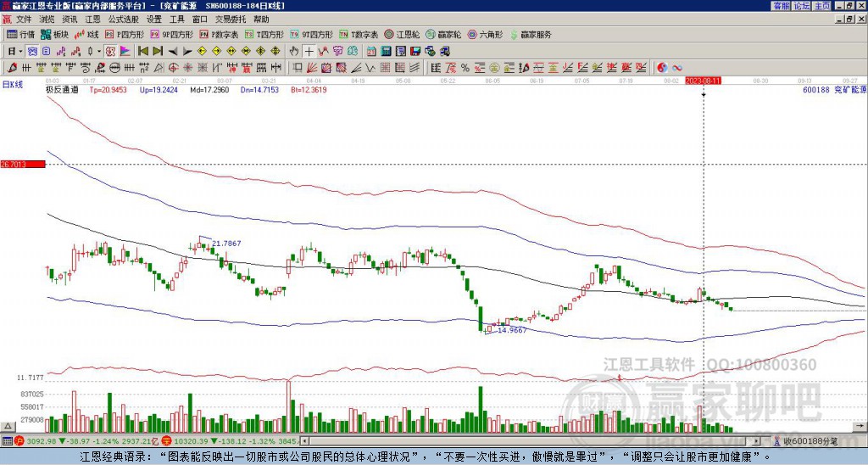Click the colored flag icon
Screen dimensions: 868x465
tap(125, 52)
